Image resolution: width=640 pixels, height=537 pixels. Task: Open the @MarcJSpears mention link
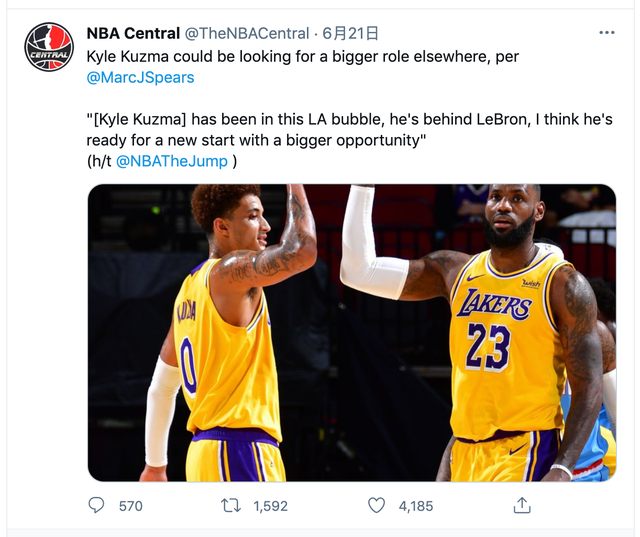pos(141,77)
